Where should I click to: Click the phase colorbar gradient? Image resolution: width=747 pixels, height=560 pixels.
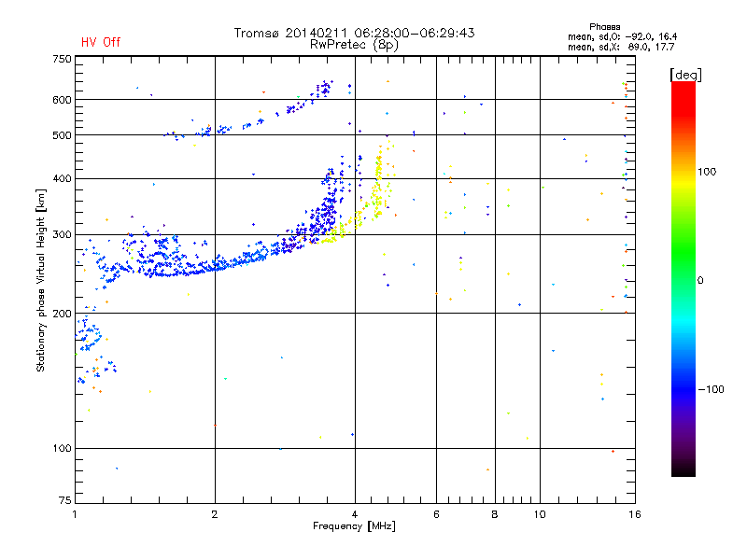coord(684,278)
